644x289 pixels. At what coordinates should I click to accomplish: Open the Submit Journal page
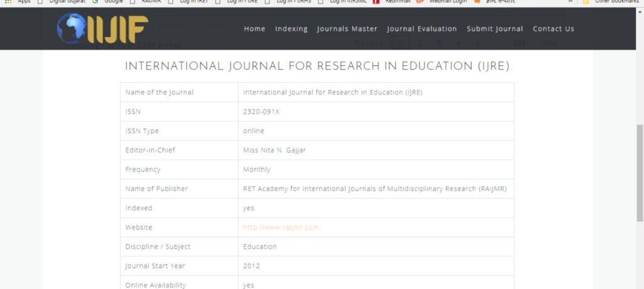point(495,29)
